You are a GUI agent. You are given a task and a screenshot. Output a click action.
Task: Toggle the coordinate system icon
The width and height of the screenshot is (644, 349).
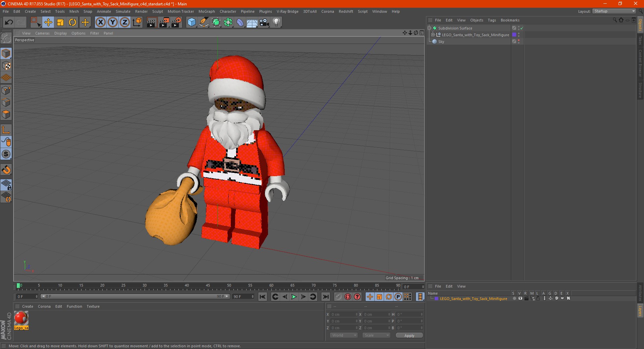click(x=137, y=22)
